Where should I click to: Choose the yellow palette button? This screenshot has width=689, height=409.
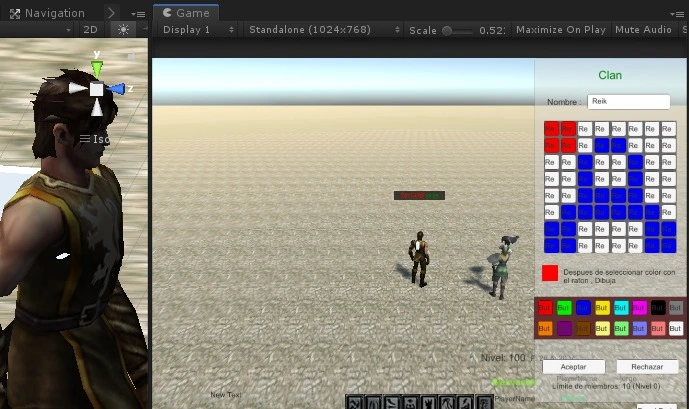[x=602, y=308]
